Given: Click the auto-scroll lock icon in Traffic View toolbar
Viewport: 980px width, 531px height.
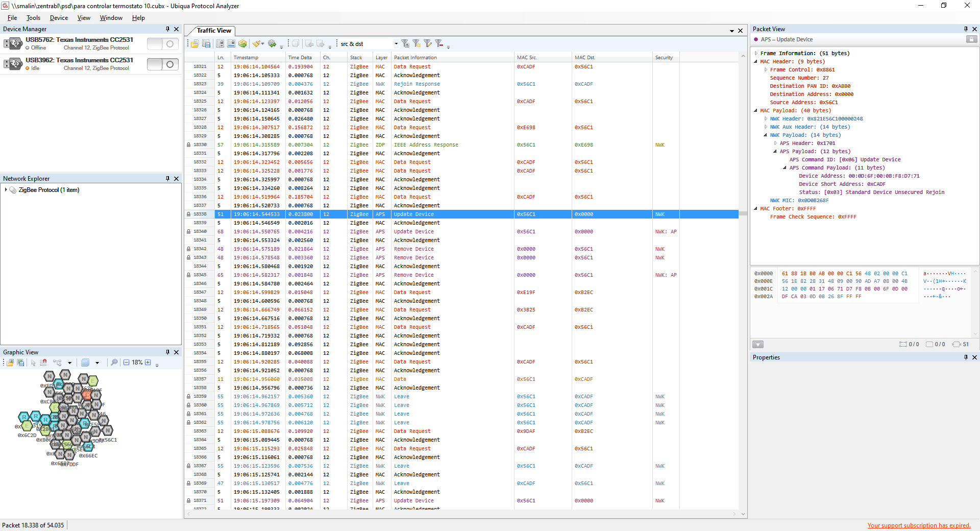Looking at the screenshot, I should coord(219,44).
